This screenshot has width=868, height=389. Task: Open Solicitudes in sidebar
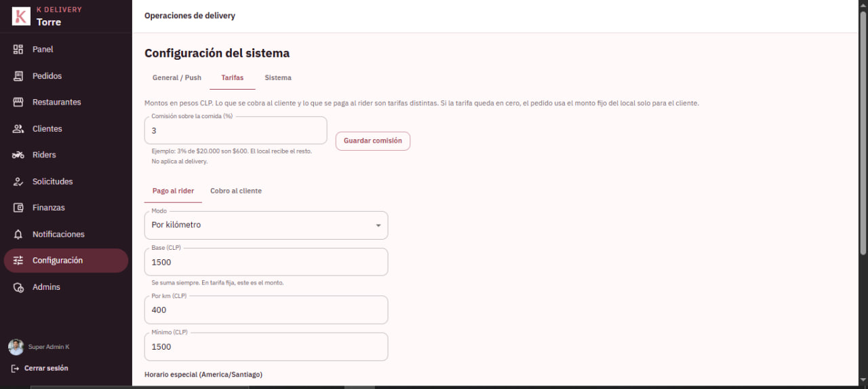tap(66, 181)
